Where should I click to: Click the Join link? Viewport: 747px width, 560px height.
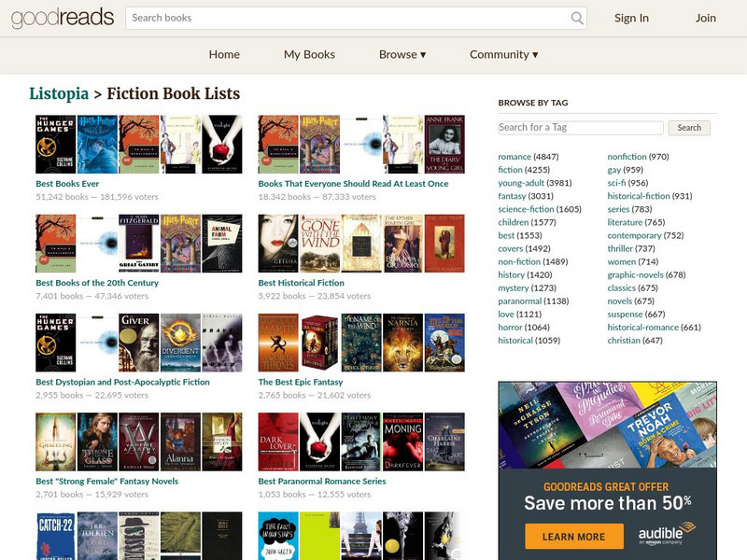(x=706, y=18)
